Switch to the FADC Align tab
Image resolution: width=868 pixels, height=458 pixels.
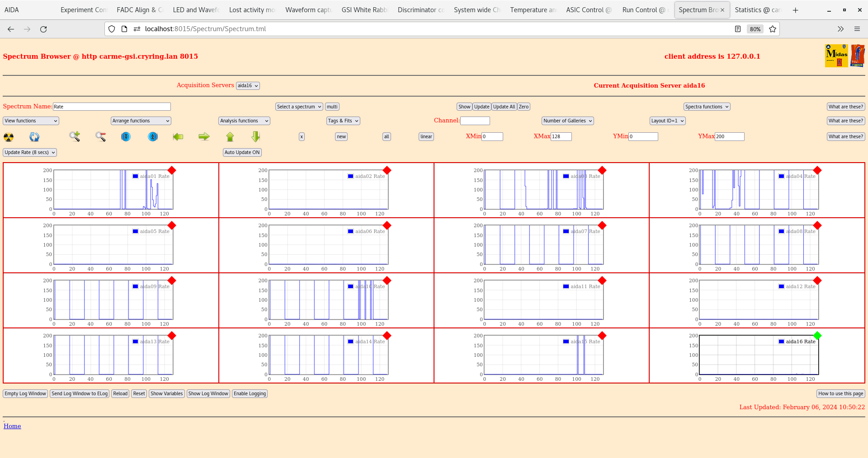click(140, 10)
